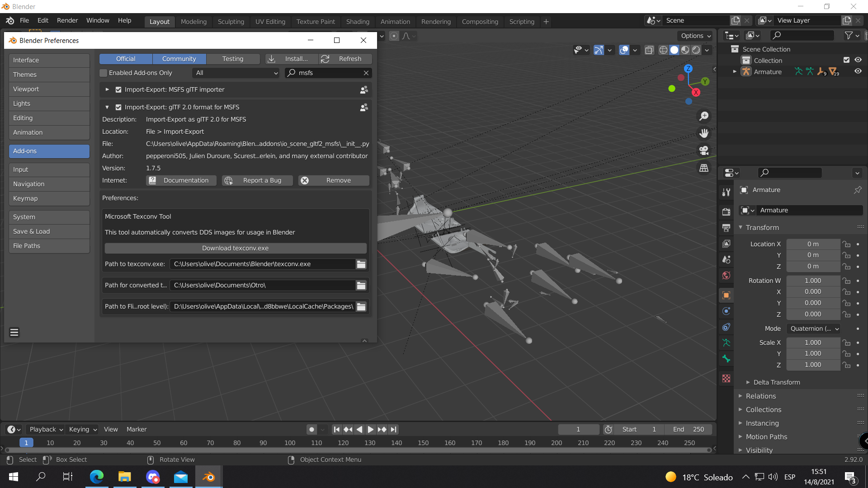Enable Rendered viewport shading mode

[x=697, y=50]
